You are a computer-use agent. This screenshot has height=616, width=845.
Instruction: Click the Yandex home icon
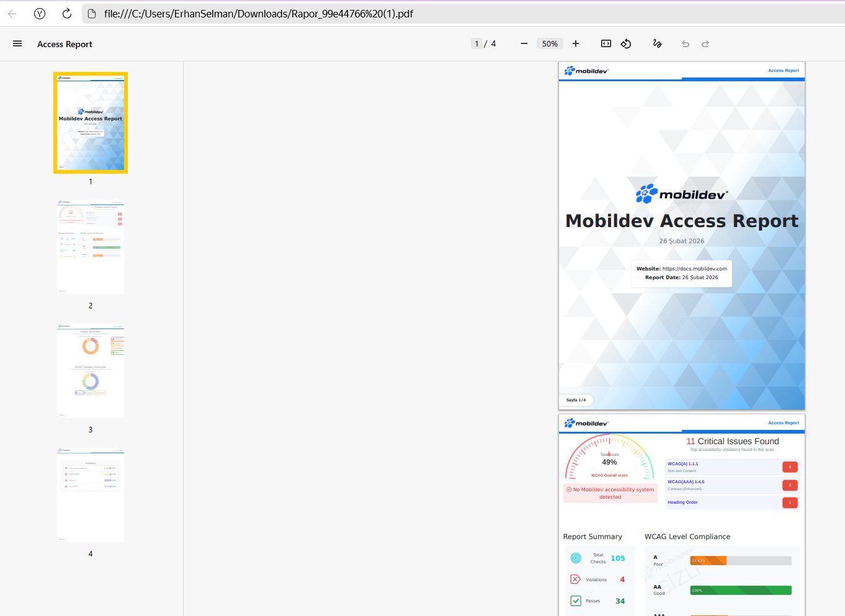40,14
